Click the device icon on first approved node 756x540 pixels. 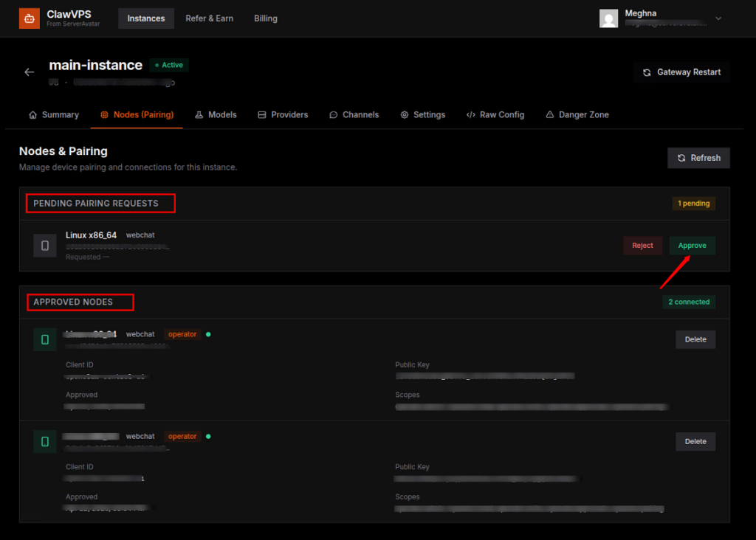pos(44,339)
